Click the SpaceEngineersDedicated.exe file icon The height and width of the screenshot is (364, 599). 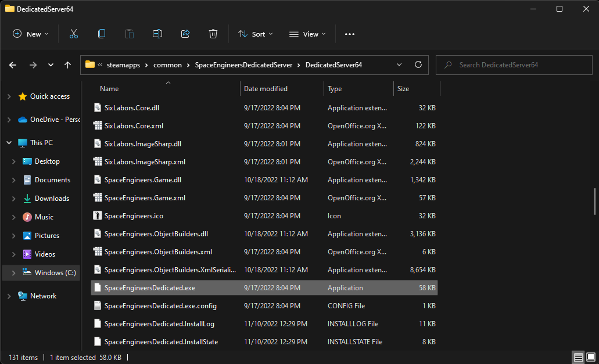point(98,288)
